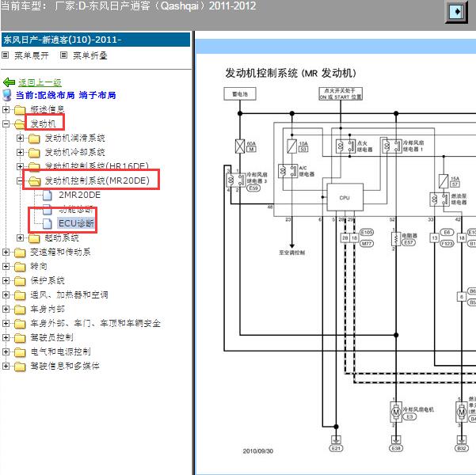476x475 pixels.
Task: Expand the 保护系统 tree node
Action: pyautogui.click(x=6, y=280)
